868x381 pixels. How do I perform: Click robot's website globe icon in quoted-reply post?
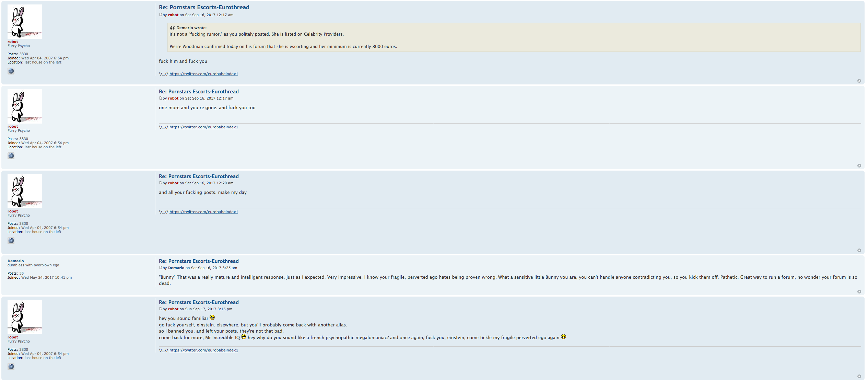tap(11, 71)
